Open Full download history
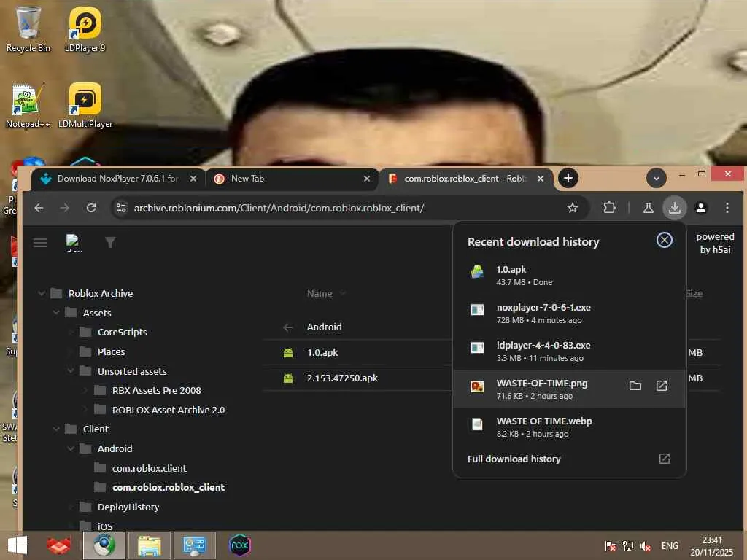747x560 pixels. click(569, 459)
